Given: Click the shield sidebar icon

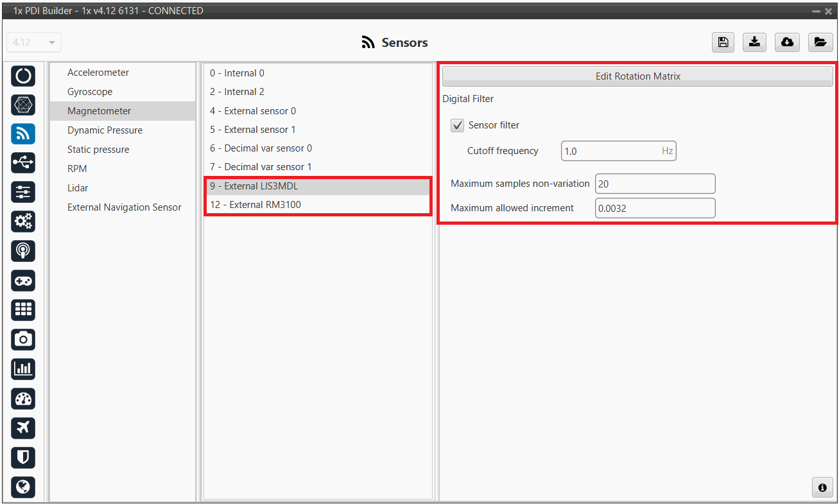Looking at the screenshot, I should 23,457.
